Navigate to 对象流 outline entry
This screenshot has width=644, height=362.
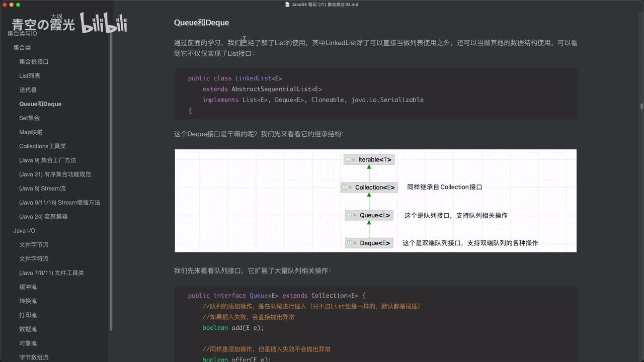coord(28,343)
